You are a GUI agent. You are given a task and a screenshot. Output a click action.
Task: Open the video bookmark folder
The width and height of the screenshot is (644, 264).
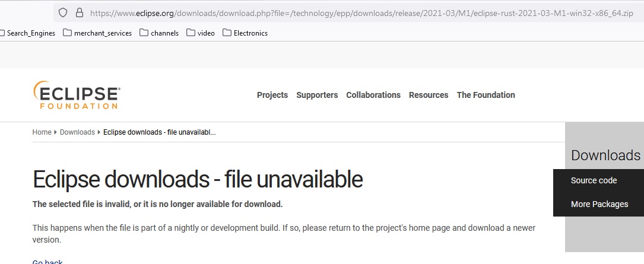tap(201, 33)
